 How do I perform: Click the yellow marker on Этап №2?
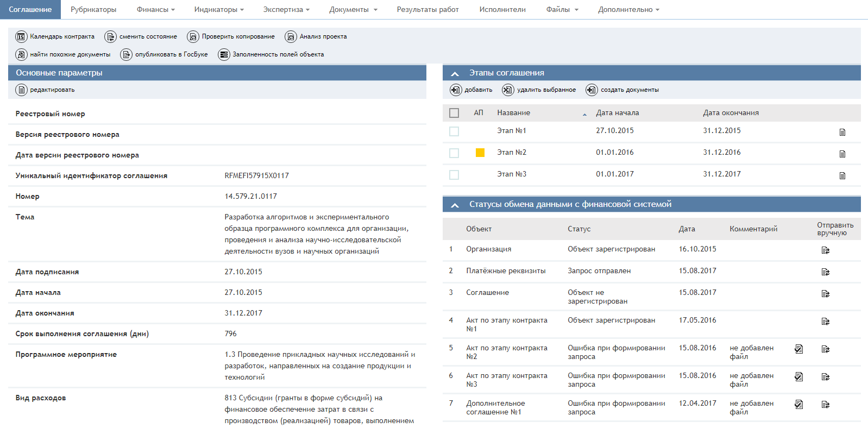point(480,153)
